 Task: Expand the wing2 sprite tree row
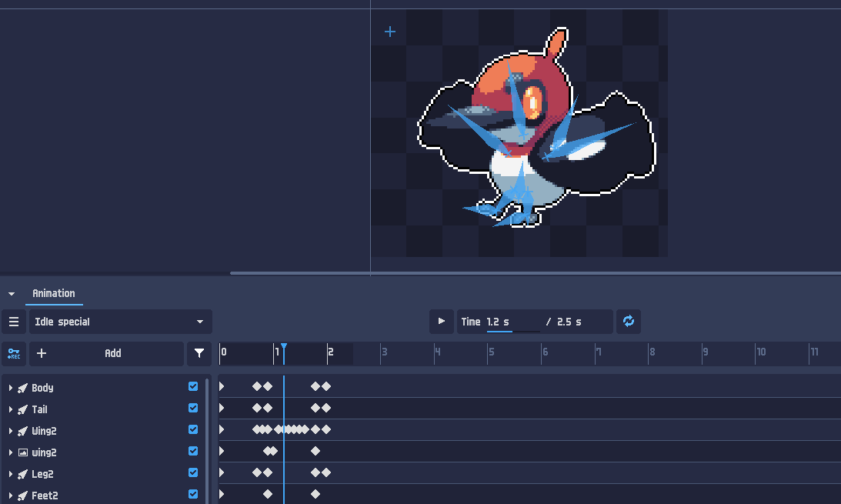(x=10, y=452)
